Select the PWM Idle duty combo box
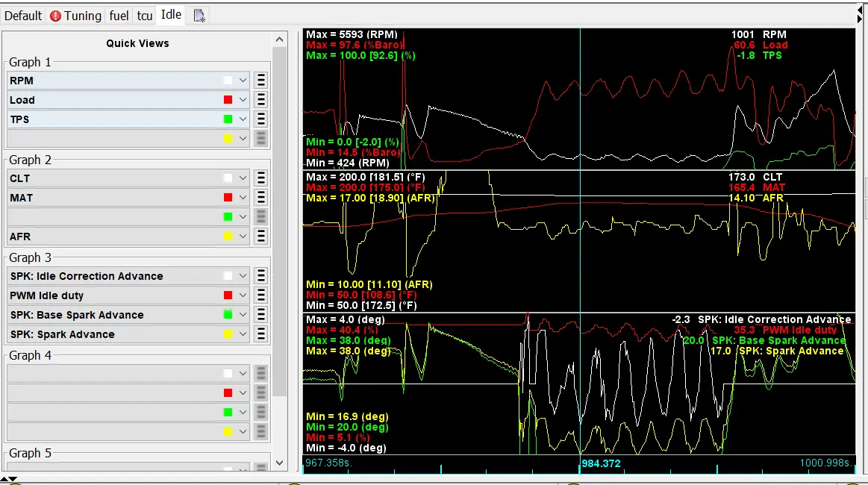This screenshot has height=485, width=868. (128, 295)
